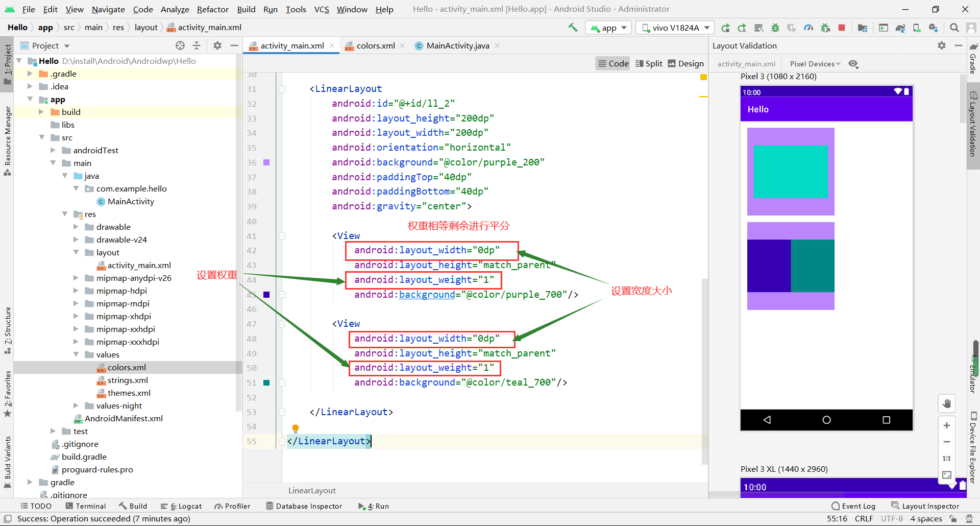
Task: Toggle the eye view options in Layout Validation
Action: (x=853, y=64)
